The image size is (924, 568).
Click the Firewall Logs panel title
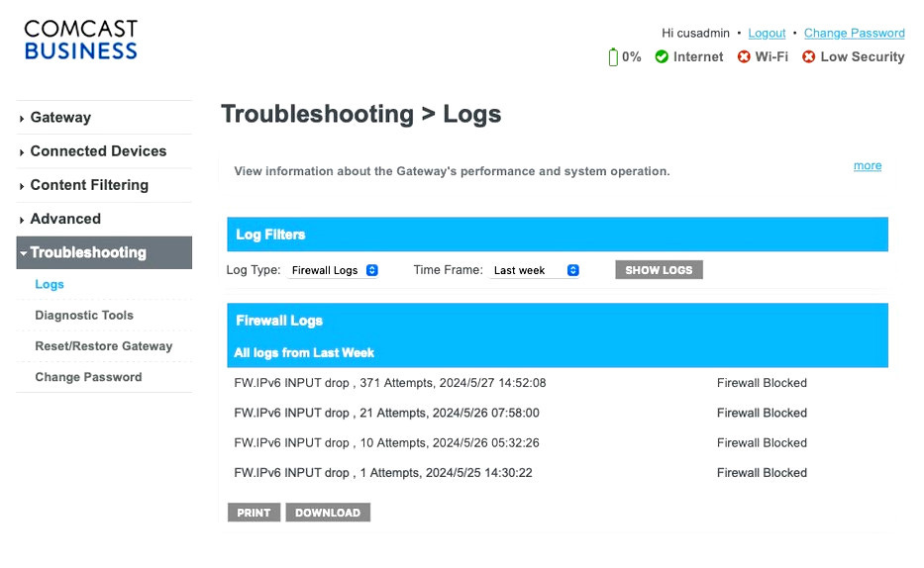(279, 321)
